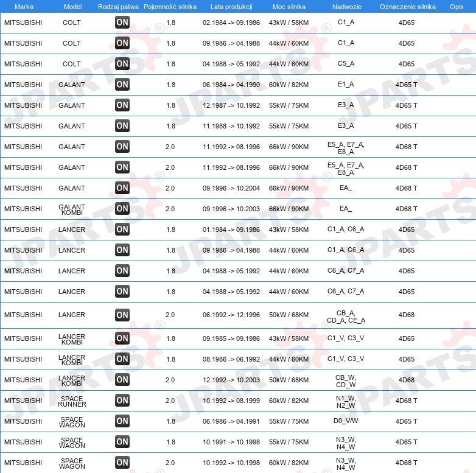Click date range 06.1992 -> 12.1996
The height and width of the screenshot is (473, 476).
click(x=231, y=315)
